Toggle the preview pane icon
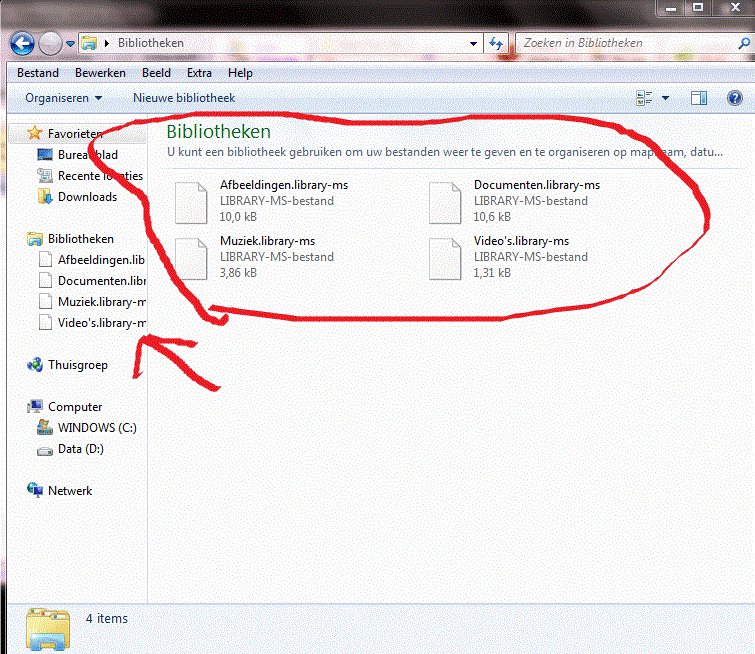The width and height of the screenshot is (755, 654). coord(699,98)
